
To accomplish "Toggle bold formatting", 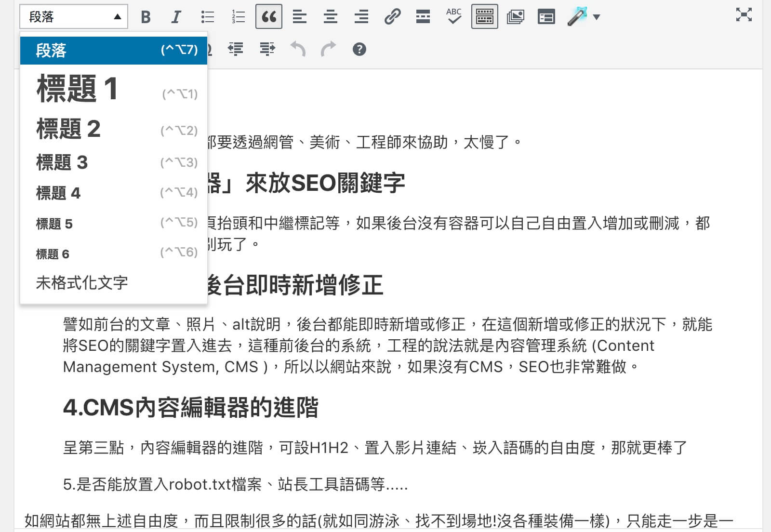I will [x=146, y=17].
